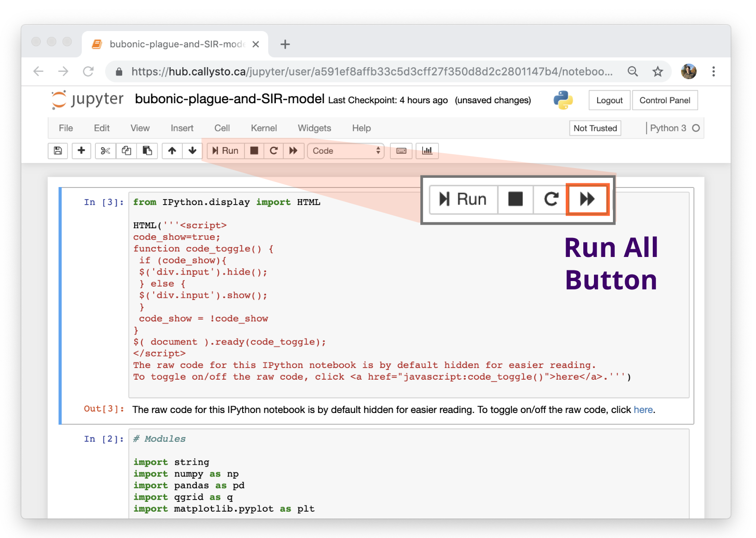The image size is (756, 538).
Task: Click the zoom magnifier icon in the address bar
Action: point(633,71)
